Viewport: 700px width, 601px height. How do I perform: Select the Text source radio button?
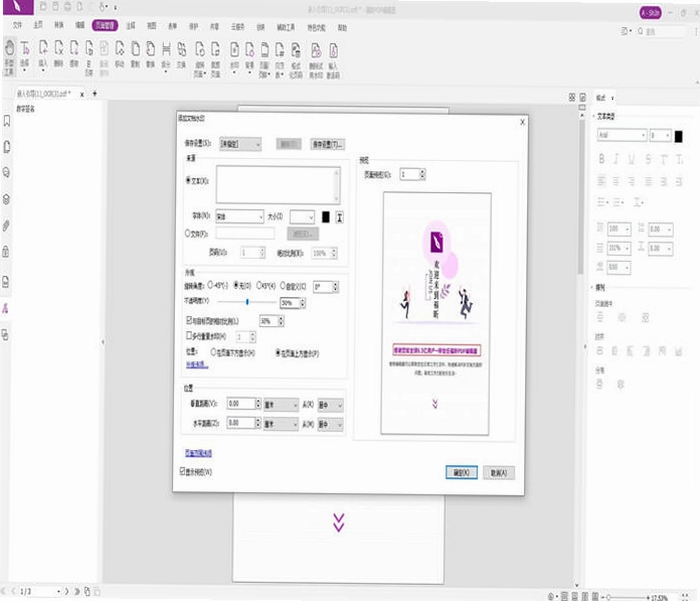[x=188, y=180]
